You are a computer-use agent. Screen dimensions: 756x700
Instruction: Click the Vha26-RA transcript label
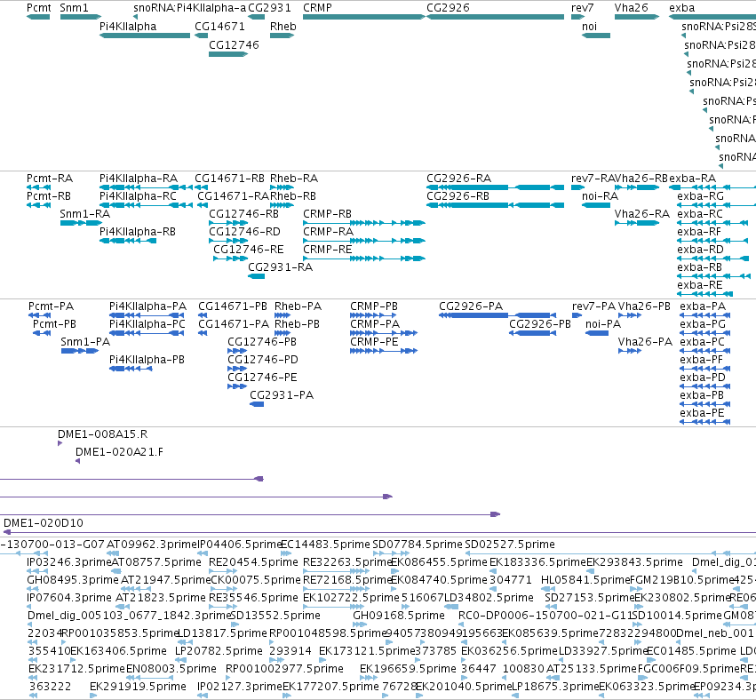(642, 213)
